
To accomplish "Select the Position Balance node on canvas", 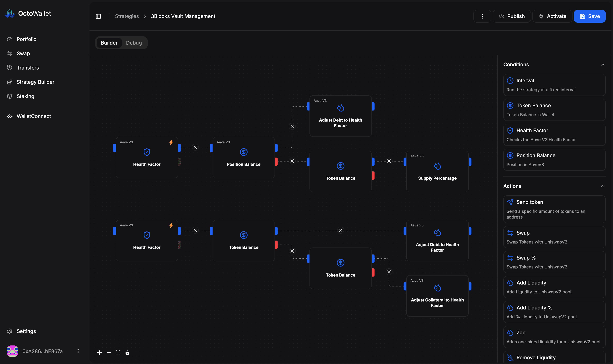I will pyautogui.click(x=243, y=157).
